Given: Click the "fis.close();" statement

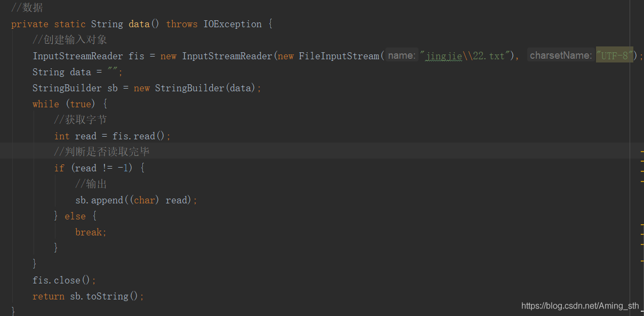Looking at the screenshot, I should click(65, 280).
